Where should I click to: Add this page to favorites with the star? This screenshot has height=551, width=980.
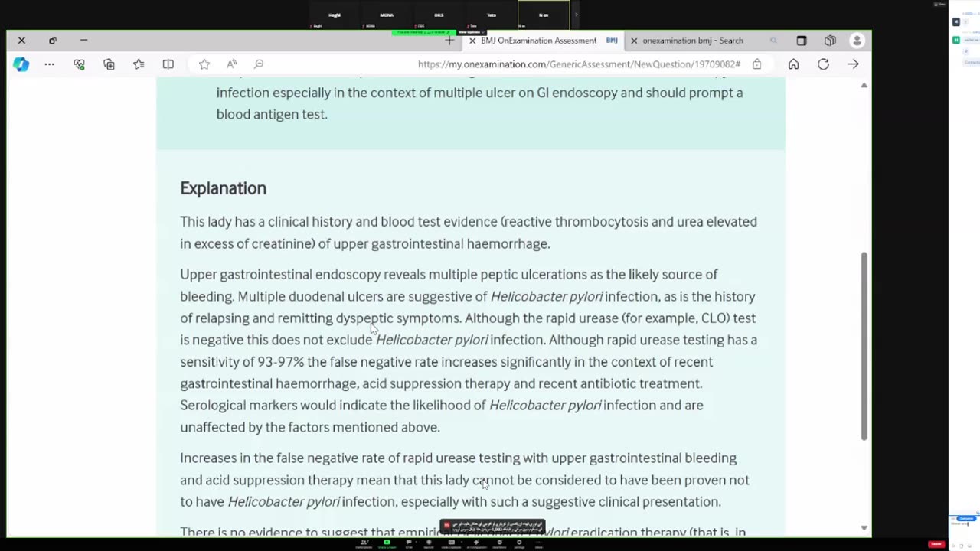pos(204,64)
